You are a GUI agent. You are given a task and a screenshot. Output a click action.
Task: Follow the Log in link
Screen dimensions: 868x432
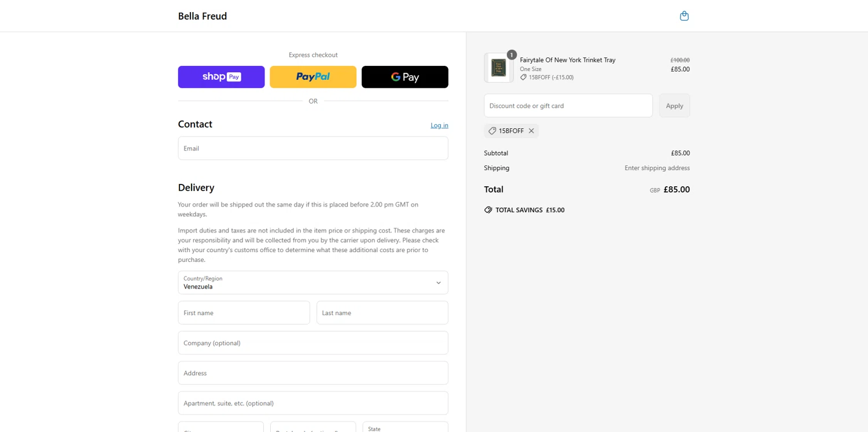[x=439, y=125]
